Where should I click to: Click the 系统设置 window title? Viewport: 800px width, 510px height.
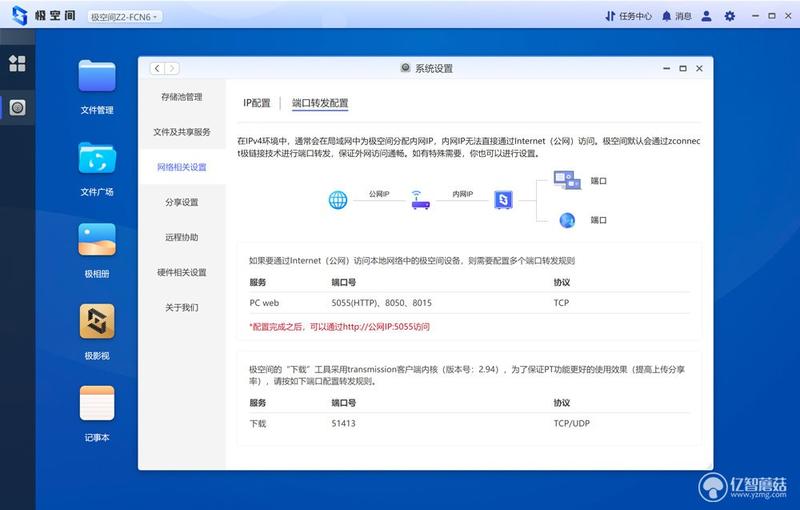[434, 68]
